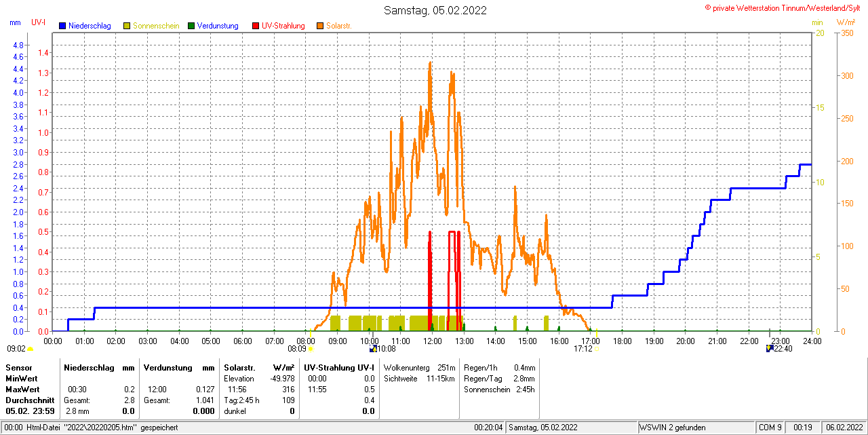This screenshot has height=435, width=868.
Task: Select the Sonnenschein legend label
Action: [x=156, y=26]
